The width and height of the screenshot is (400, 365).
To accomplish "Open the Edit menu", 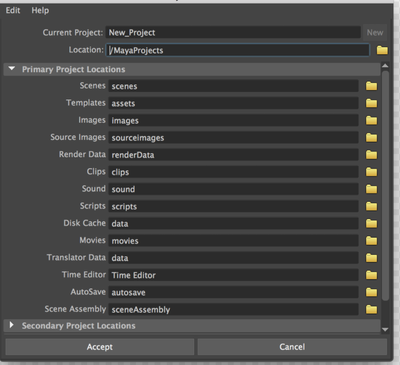I will 13,10.
